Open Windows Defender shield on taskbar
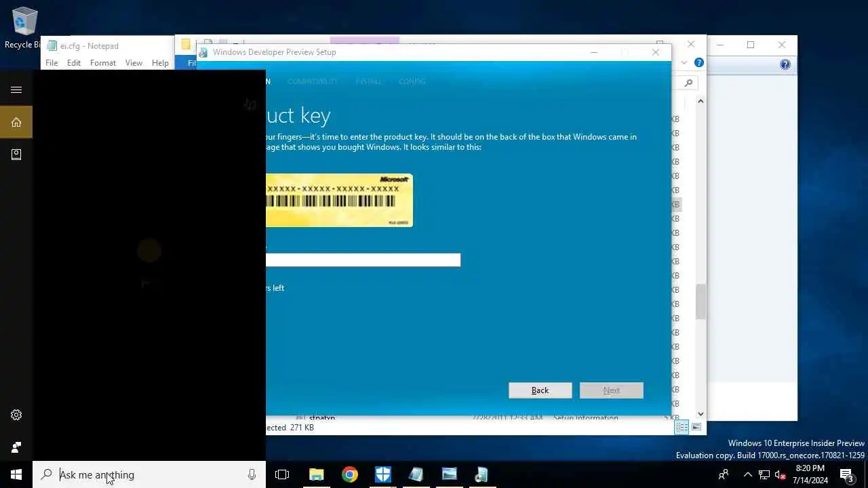868x488 pixels. pyautogui.click(x=382, y=474)
